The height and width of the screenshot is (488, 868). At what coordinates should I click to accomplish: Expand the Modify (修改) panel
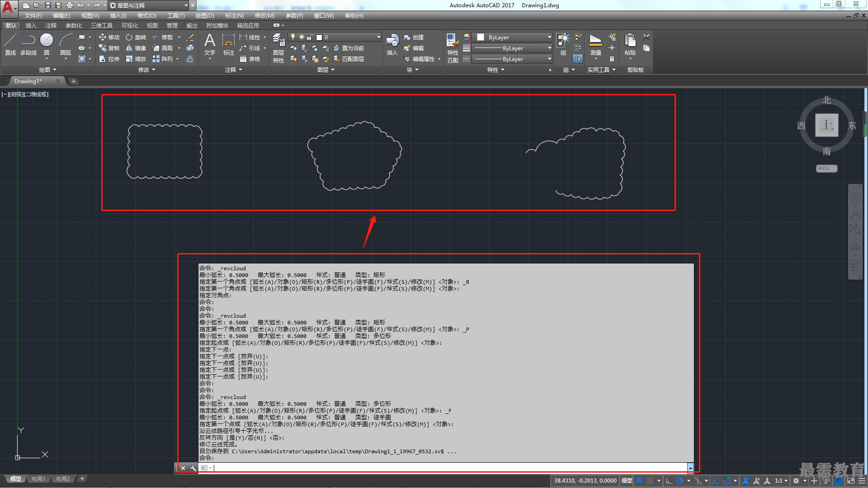coord(146,70)
